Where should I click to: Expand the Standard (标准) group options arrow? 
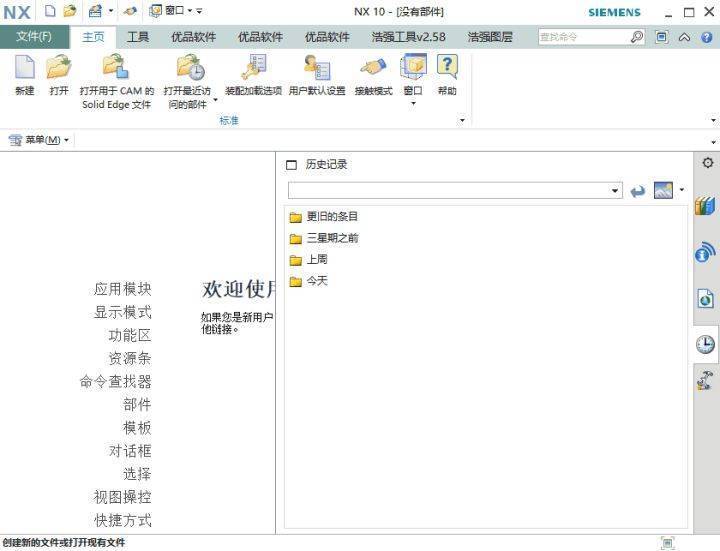pyautogui.click(x=462, y=120)
